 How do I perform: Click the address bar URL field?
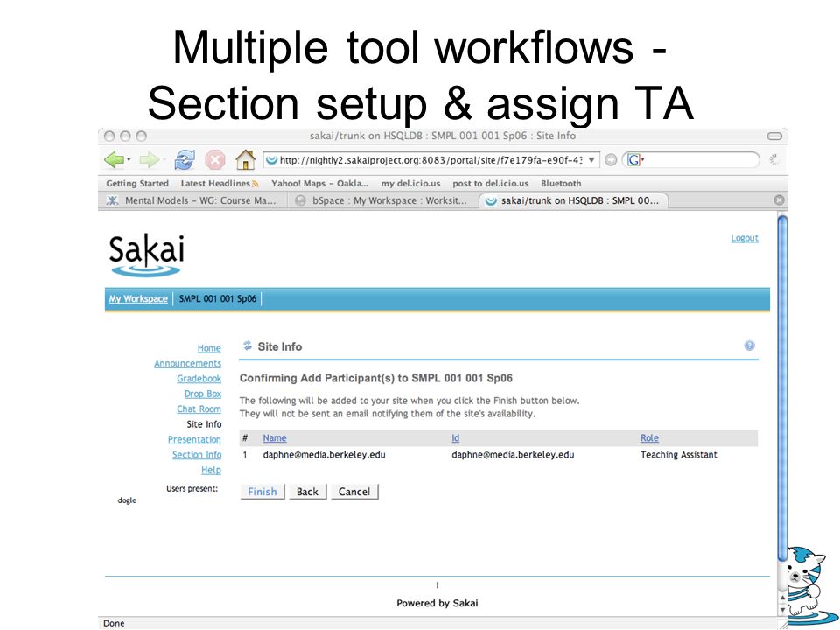(431, 159)
